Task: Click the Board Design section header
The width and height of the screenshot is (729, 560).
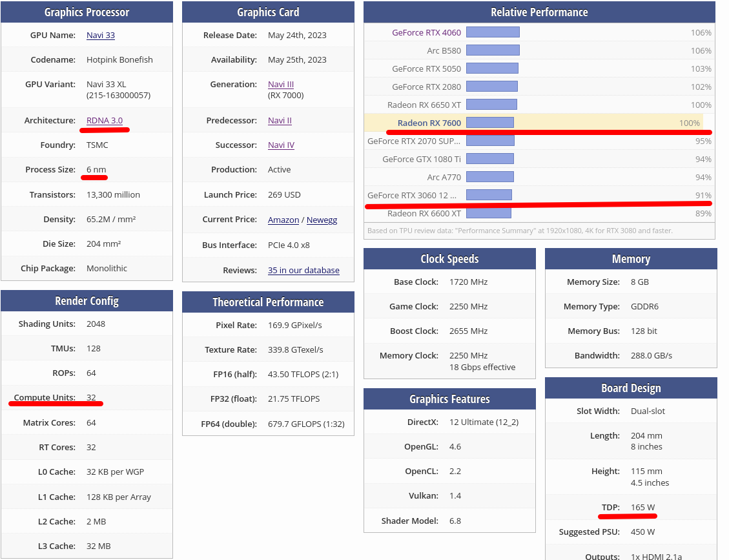Action: coord(631,388)
